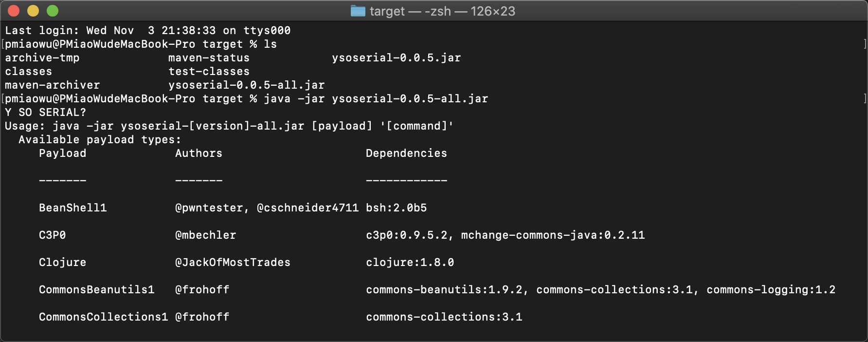Click the 'Payload' column header
Image resolution: width=868 pixels, height=342 pixels.
point(62,153)
